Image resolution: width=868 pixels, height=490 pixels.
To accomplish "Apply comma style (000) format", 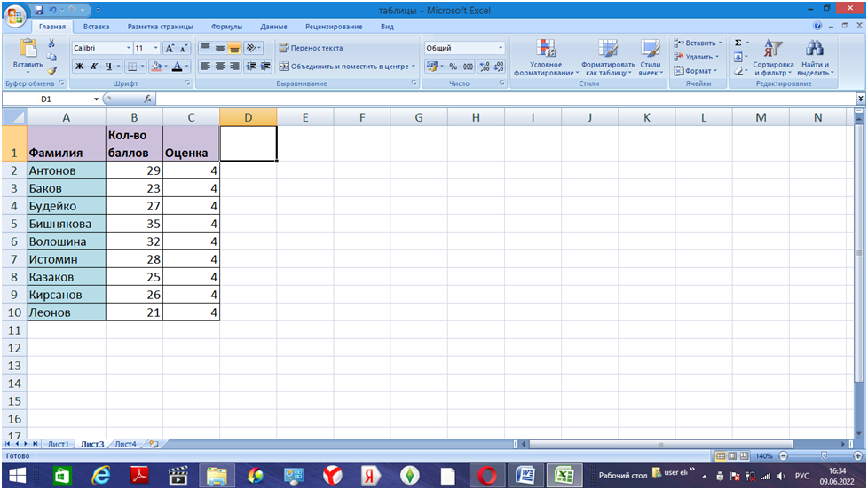I will tap(468, 67).
